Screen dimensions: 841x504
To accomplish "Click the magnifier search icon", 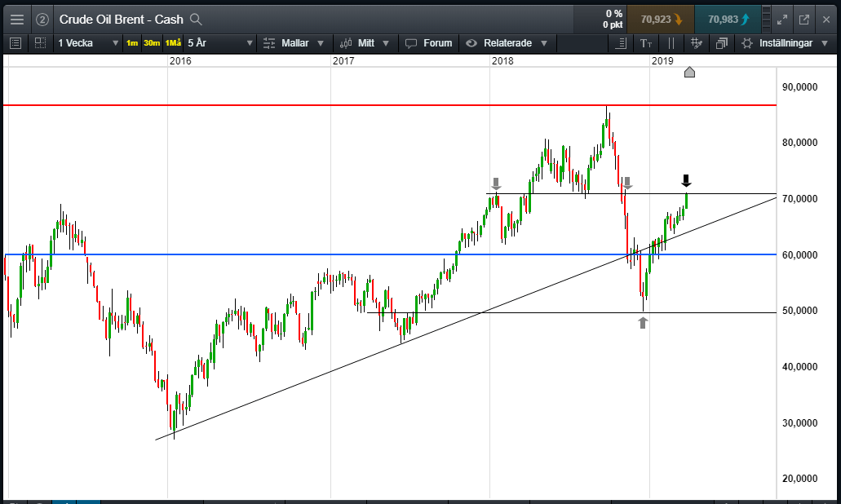I will 196,20.
